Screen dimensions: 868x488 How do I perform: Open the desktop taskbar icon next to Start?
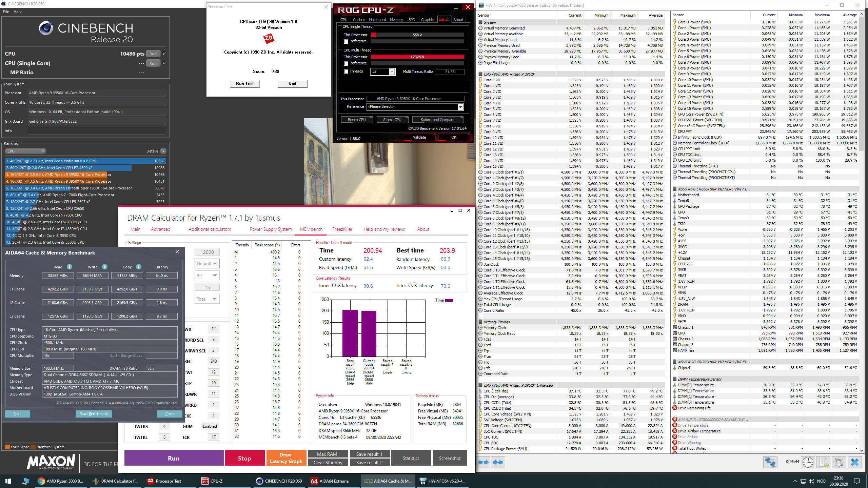[x=25, y=481]
